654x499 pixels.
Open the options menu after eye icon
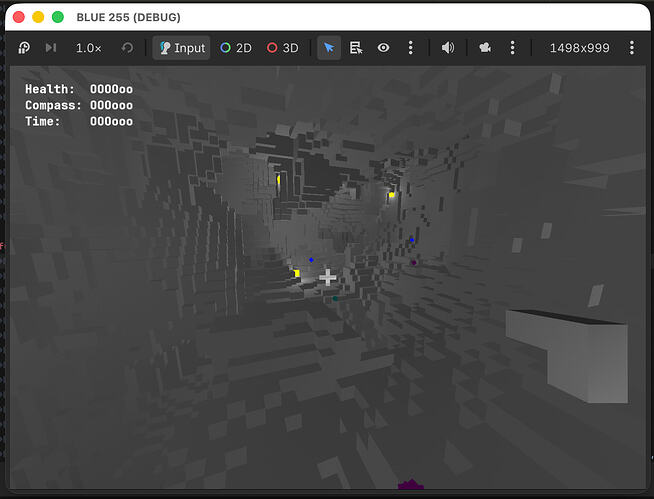[410, 48]
